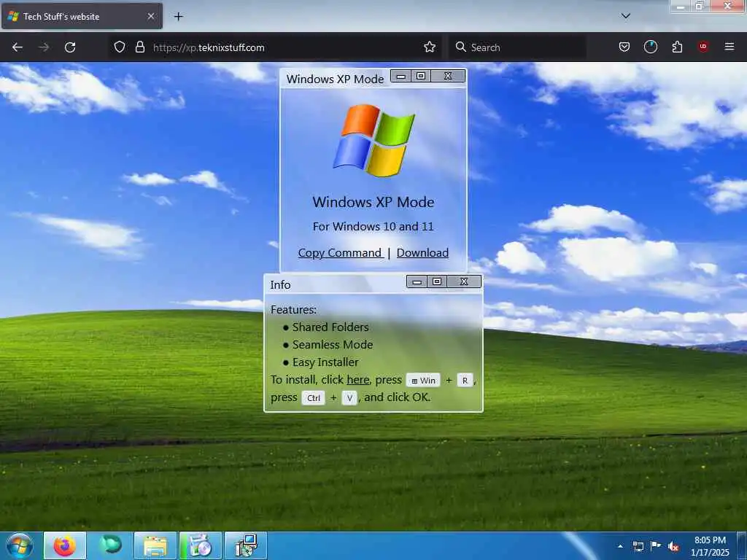Click the 'here' install link
This screenshot has height=560, width=747.
coord(357,379)
